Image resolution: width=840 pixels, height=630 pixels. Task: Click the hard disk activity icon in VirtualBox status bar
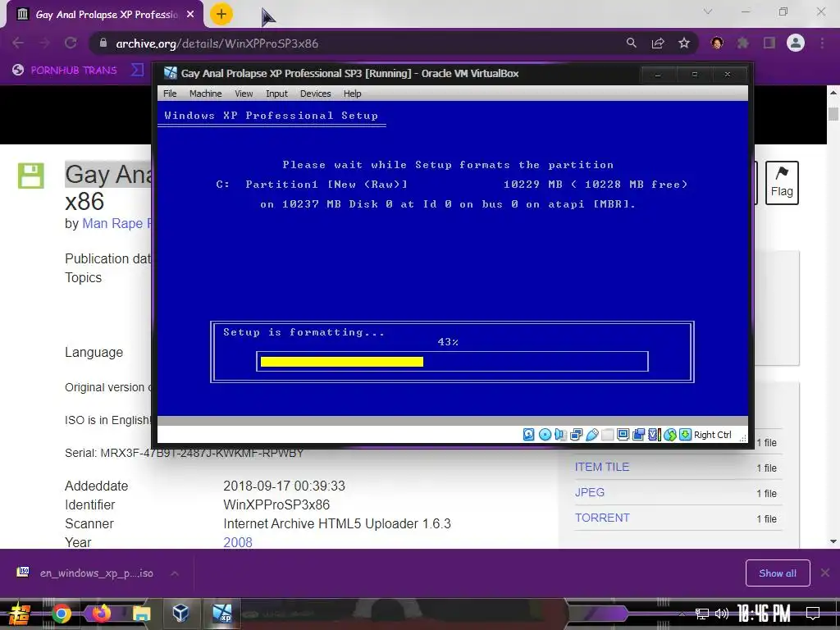point(529,435)
